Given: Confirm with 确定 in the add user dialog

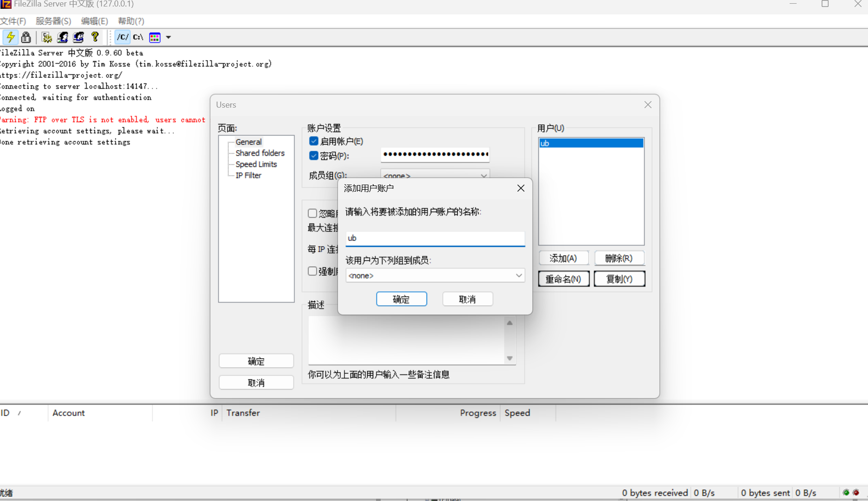Looking at the screenshot, I should click(x=402, y=299).
